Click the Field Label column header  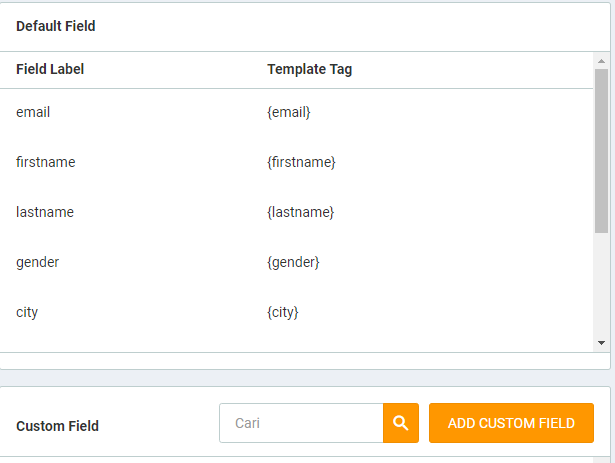click(x=50, y=69)
